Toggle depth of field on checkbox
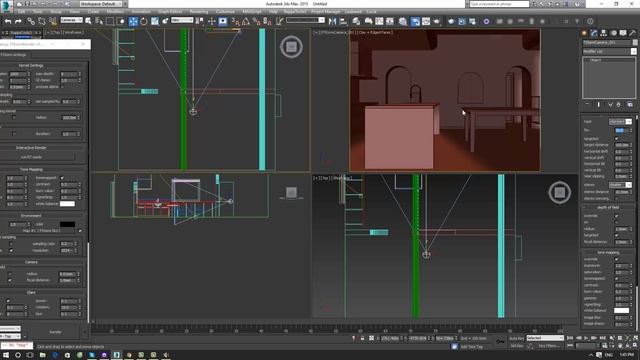Screen dimensions: 640x360 [616, 222]
